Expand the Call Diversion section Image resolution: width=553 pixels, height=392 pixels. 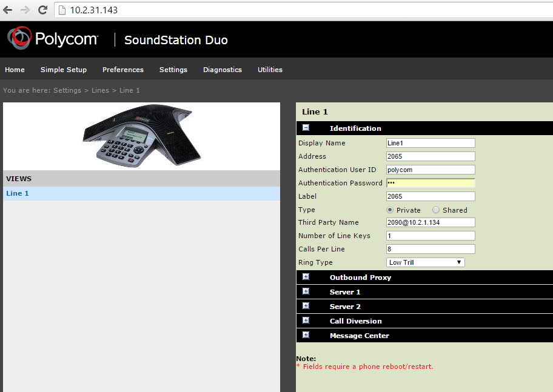coord(306,321)
